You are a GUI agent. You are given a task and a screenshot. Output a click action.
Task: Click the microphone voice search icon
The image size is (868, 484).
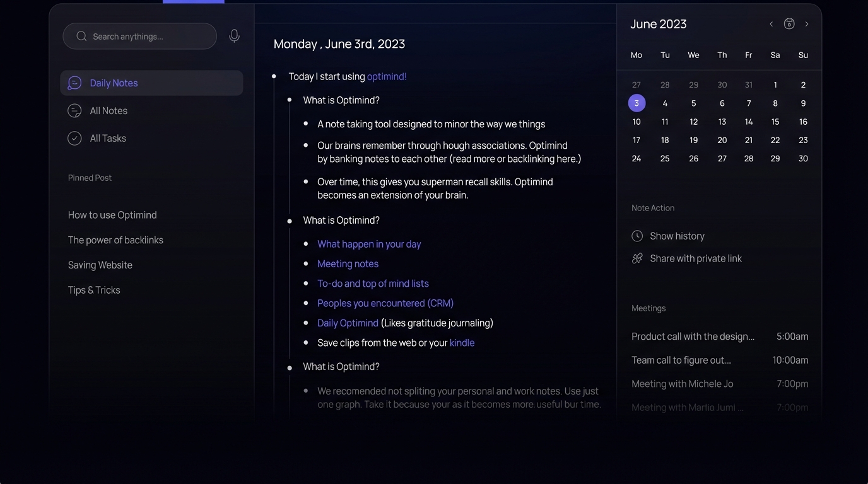(234, 37)
